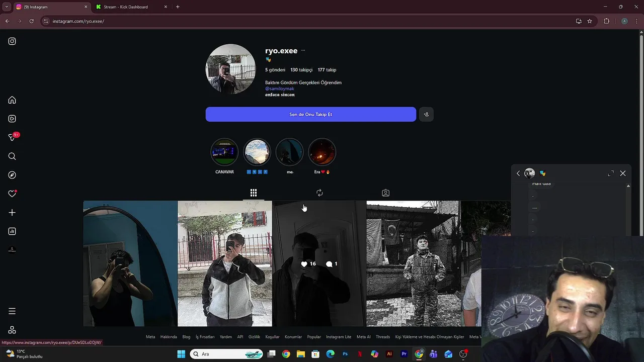Click the Hakkında footer link
The width and height of the screenshot is (644, 362).
169,337
